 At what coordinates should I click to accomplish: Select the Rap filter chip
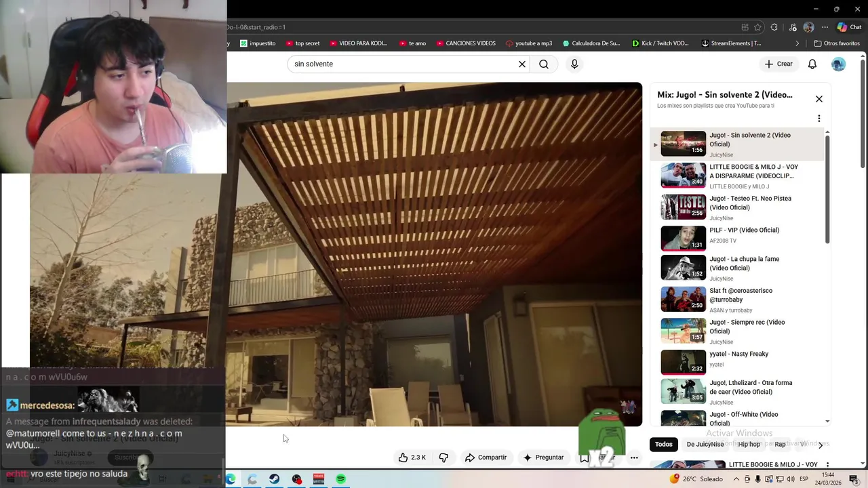(781, 445)
